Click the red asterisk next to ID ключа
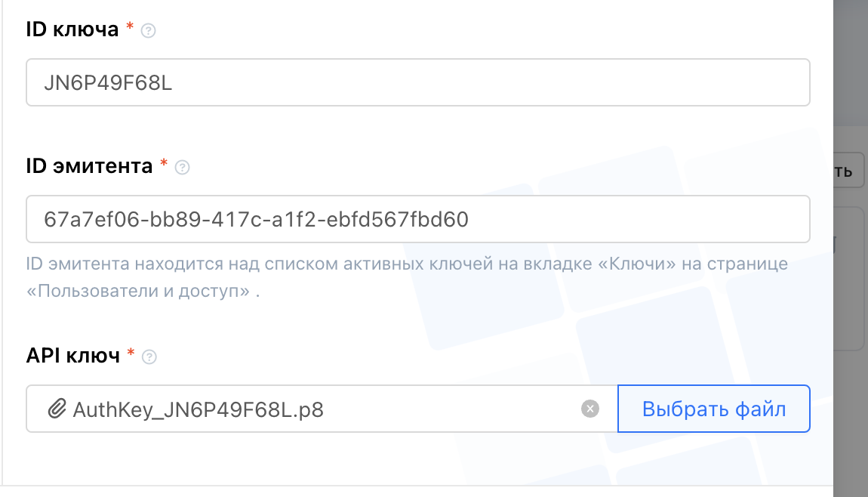This screenshot has height=497, width=868. tap(130, 26)
